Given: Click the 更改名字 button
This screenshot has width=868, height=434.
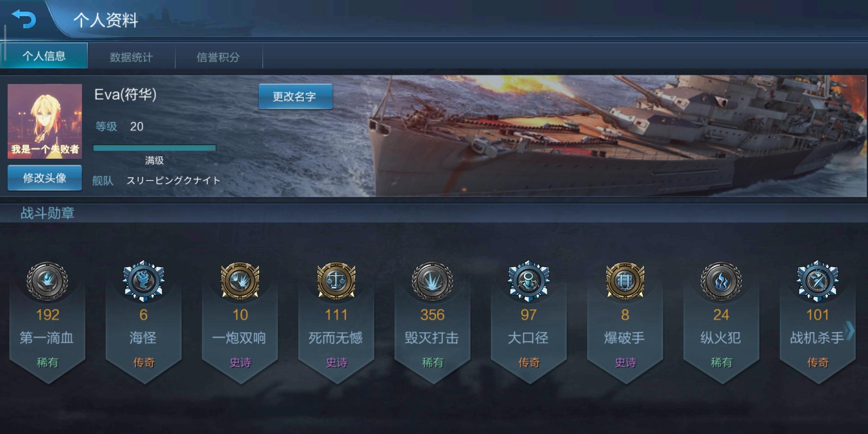Looking at the screenshot, I should coord(295,96).
